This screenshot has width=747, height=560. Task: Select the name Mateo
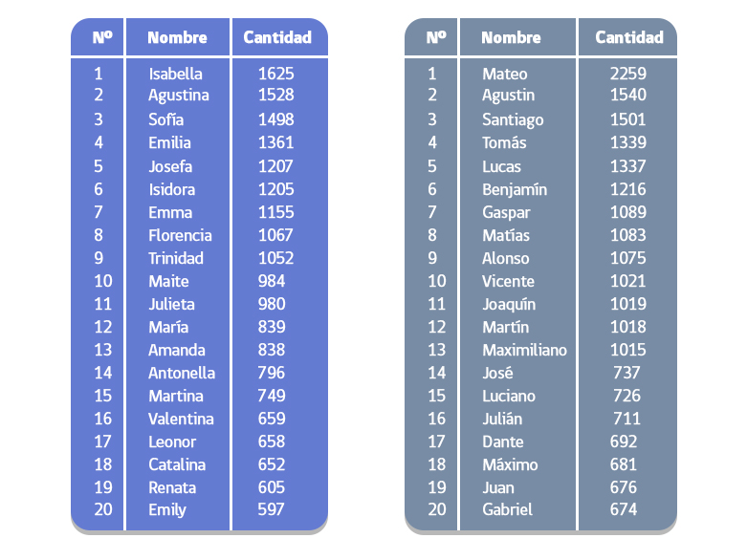click(504, 74)
